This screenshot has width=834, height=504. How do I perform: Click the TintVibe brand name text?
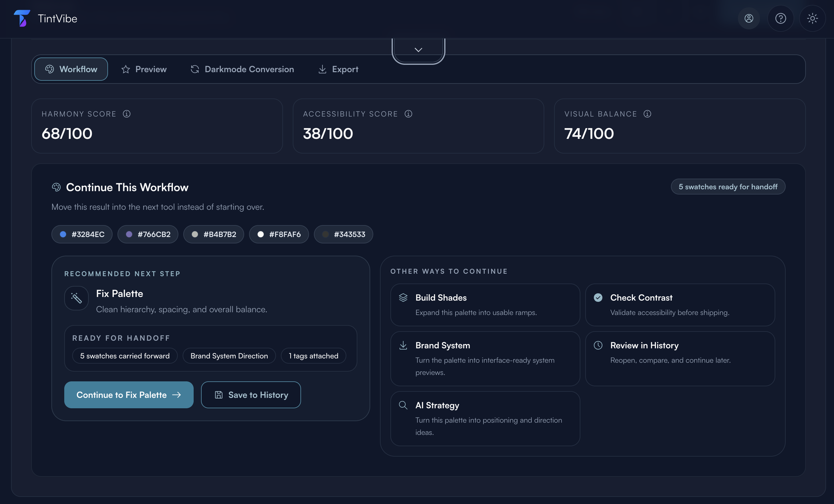(x=58, y=19)
